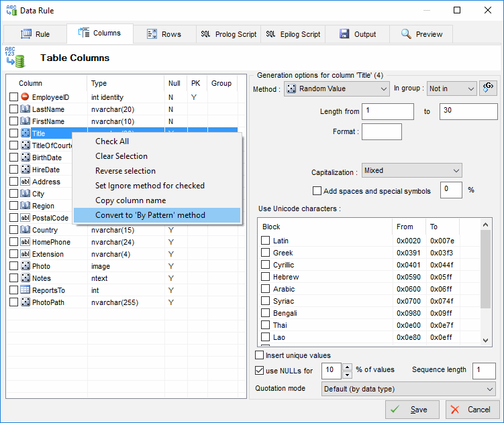
Task: Switch to the Rule tab
Action: [36, 34]
